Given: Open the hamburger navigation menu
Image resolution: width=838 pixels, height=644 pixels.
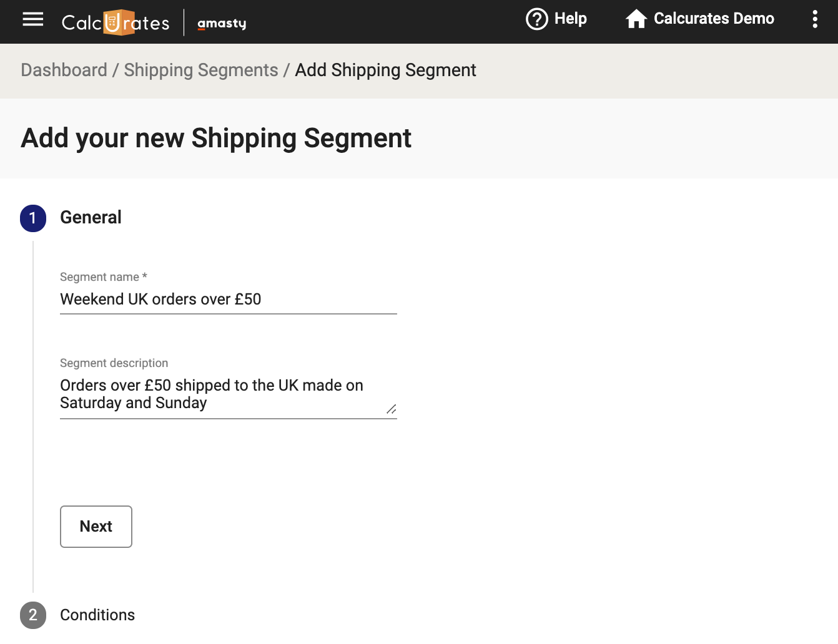Looking at the screenshot, I should click(32, 19).
